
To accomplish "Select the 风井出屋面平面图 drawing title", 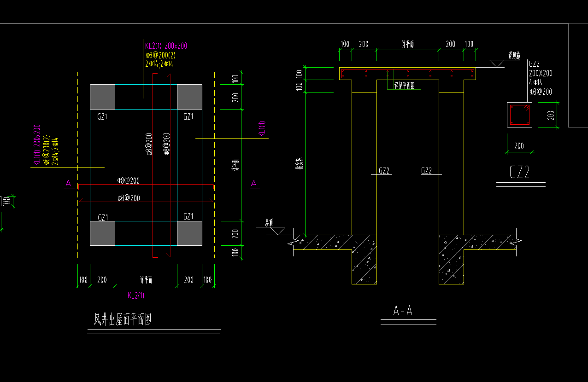I will 123,319.
